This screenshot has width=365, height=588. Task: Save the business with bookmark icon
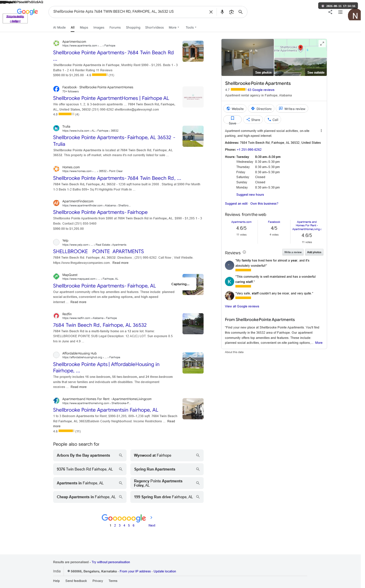tap(232, 120)
